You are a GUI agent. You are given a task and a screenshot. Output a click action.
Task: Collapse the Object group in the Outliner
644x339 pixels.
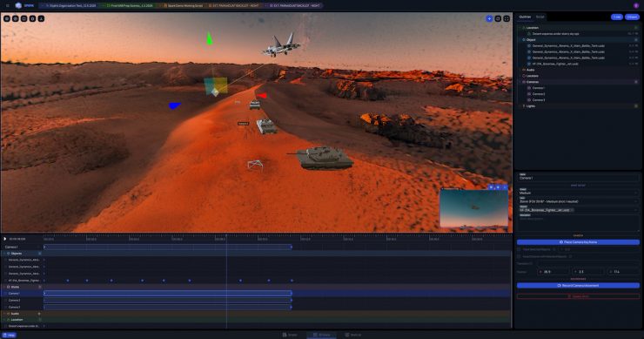520,40
